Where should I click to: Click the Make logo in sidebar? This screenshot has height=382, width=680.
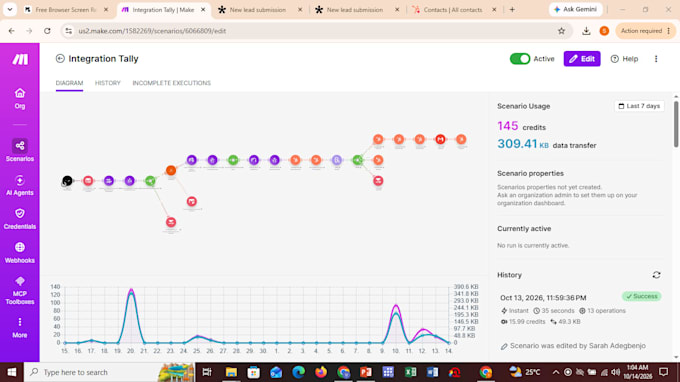[x=20, y=59]
